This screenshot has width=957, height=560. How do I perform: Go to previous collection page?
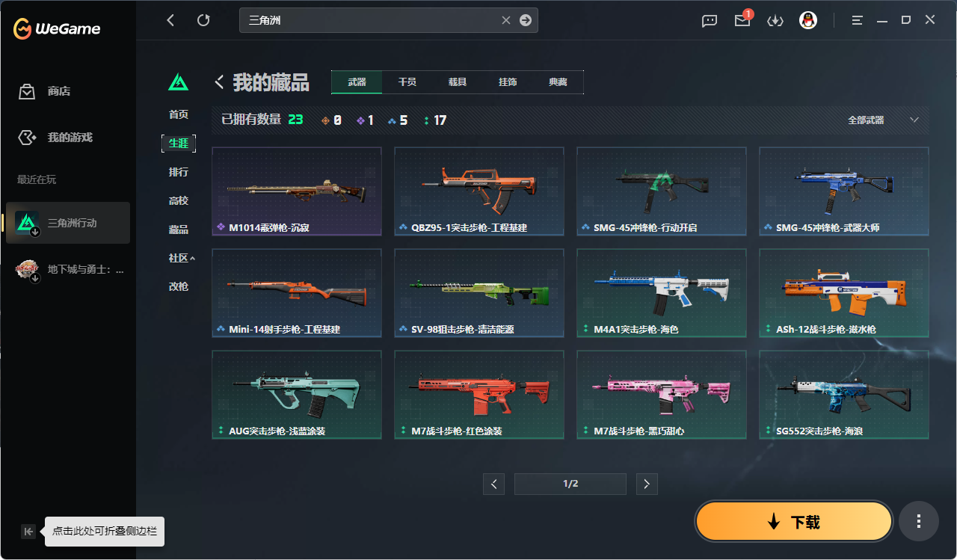tap(493, 484)
